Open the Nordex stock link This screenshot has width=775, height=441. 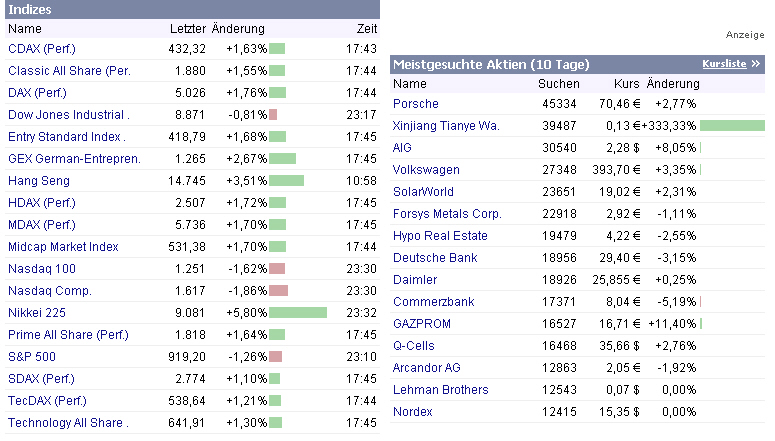click(413, 412)
